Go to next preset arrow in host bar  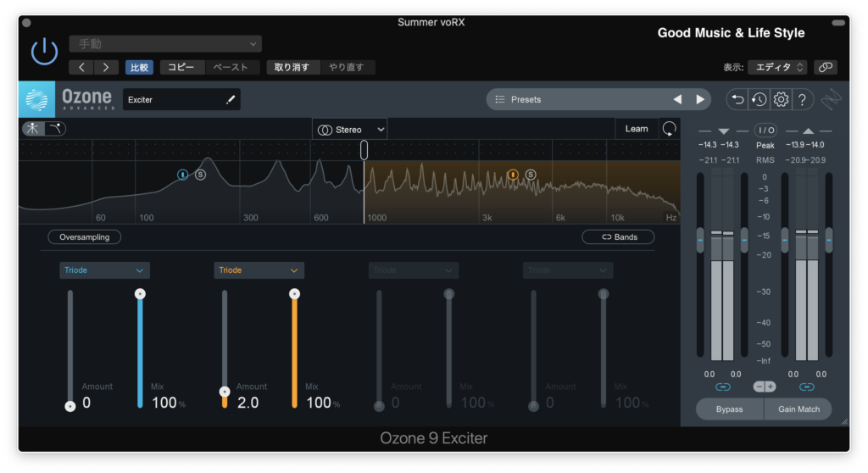106,67
